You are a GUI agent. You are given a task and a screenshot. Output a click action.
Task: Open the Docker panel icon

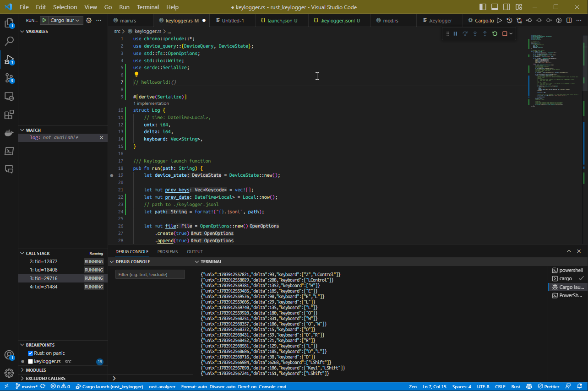[x=9, y=133]
